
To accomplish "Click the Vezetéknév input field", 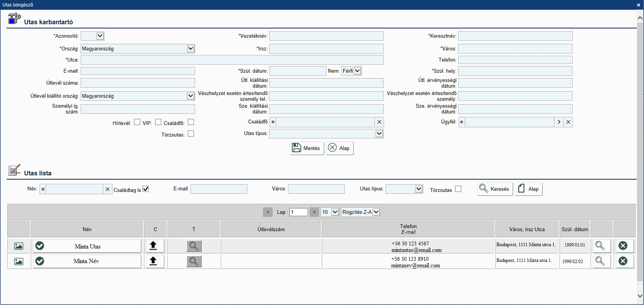I will (326, 36).
